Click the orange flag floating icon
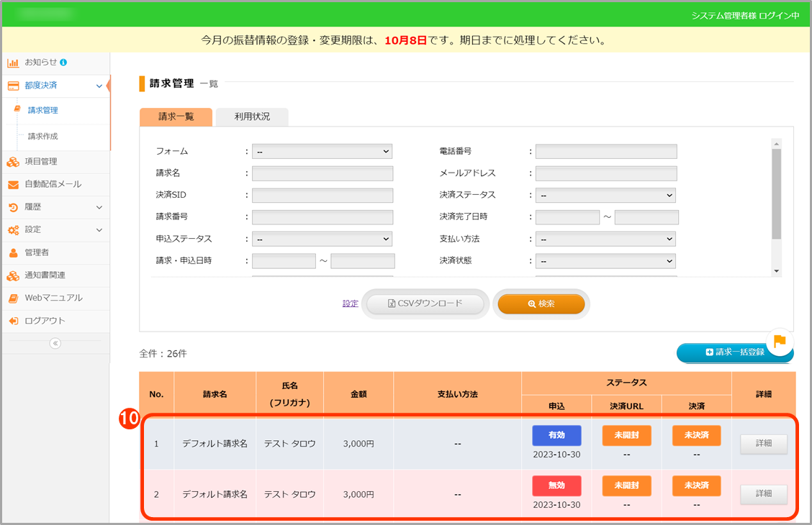 coord(779,342)
